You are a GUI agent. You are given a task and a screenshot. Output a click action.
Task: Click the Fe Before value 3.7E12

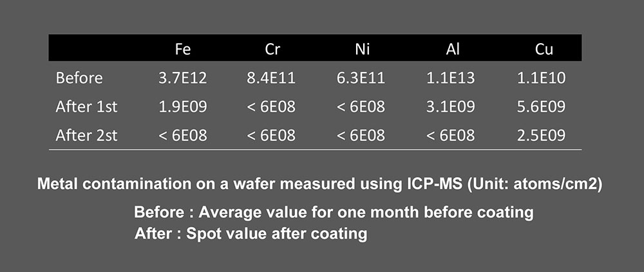[183, 78]
